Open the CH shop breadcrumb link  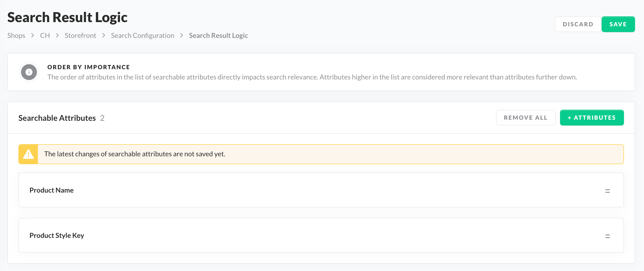[45, 36]
